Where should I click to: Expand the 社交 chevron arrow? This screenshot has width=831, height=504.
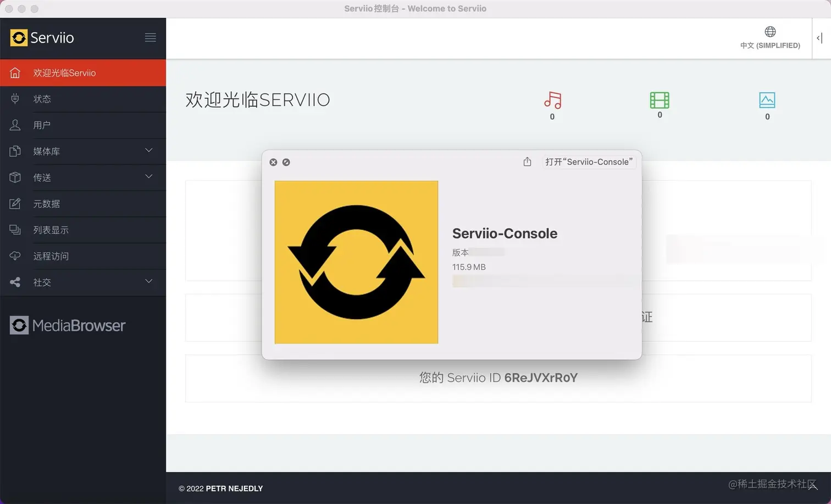[148, 281]
